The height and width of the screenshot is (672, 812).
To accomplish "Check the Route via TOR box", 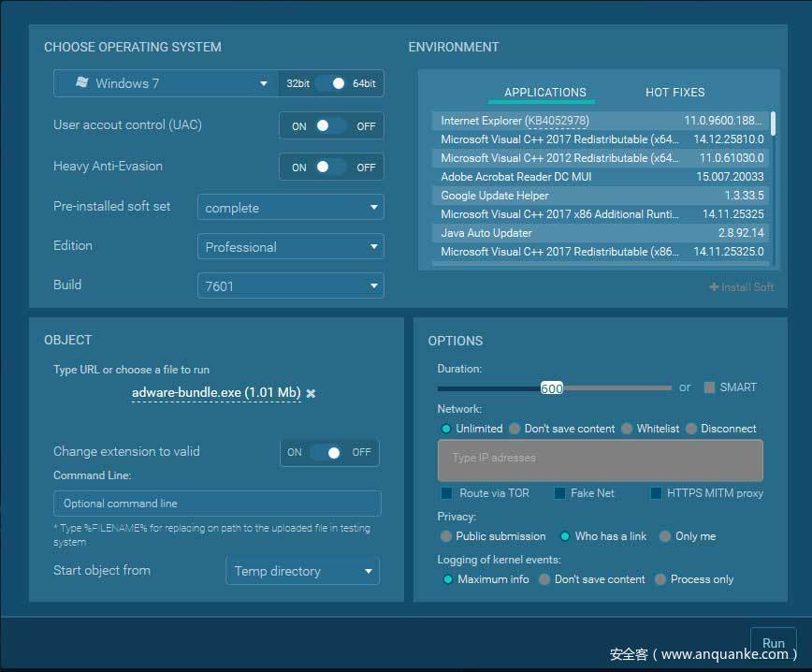I will [x=446, y=493].
